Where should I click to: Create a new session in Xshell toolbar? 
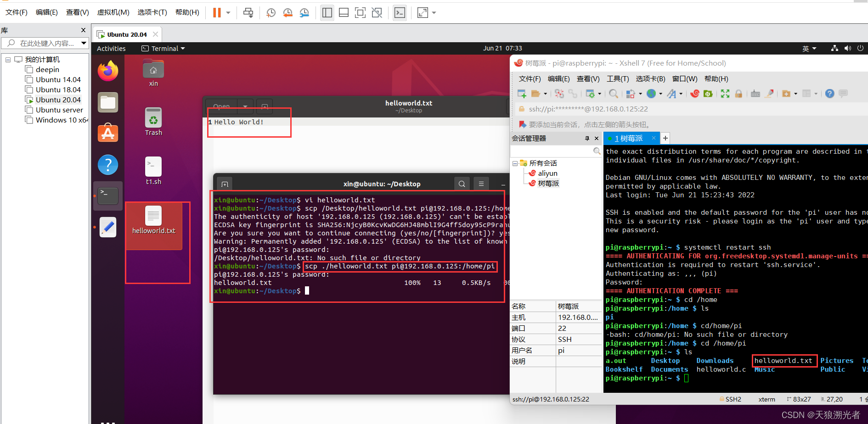[x=522, y=94]
